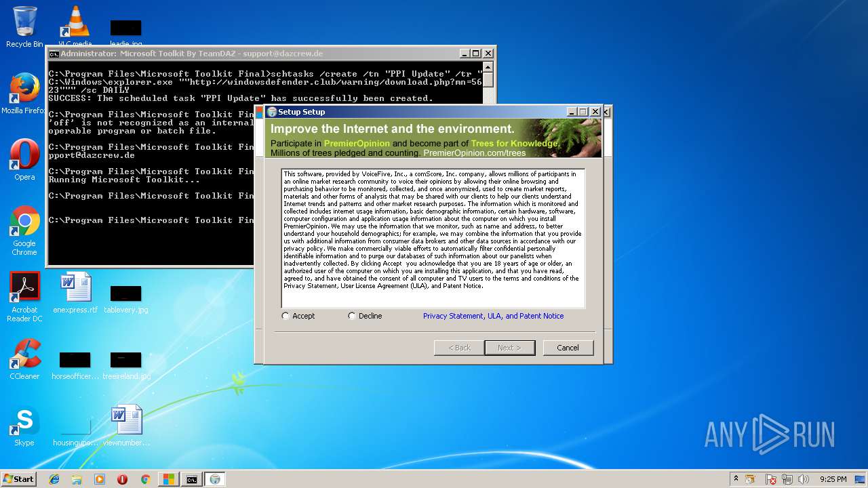Screen dimensions: 868x488
Task: Close the Setup Setup window
Action: coord(595,112)
